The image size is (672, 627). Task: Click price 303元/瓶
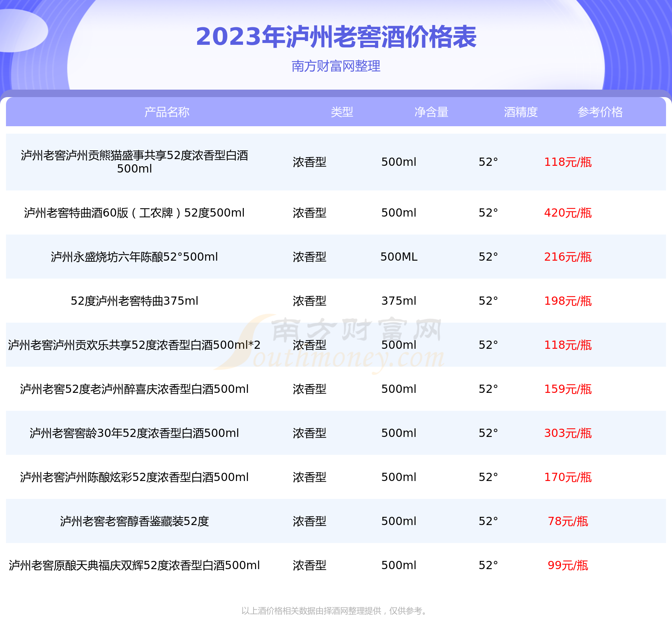tap(568, 433)
